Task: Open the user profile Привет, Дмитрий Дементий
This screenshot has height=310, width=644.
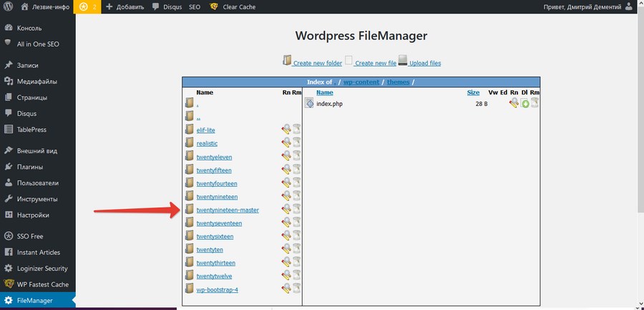Action: (588, 7)
